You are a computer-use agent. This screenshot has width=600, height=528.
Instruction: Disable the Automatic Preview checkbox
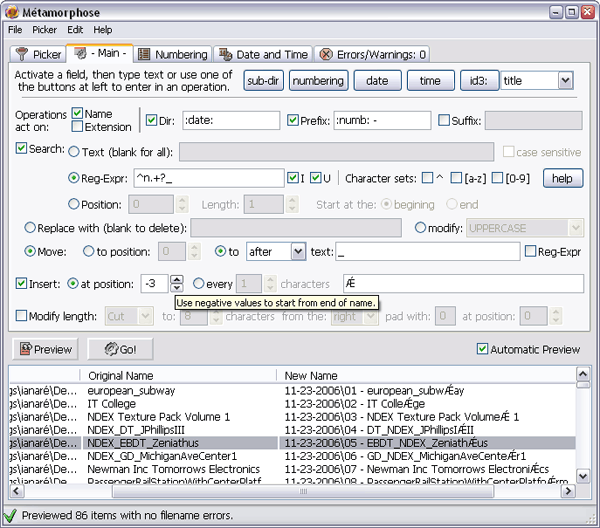click(483, 349)
